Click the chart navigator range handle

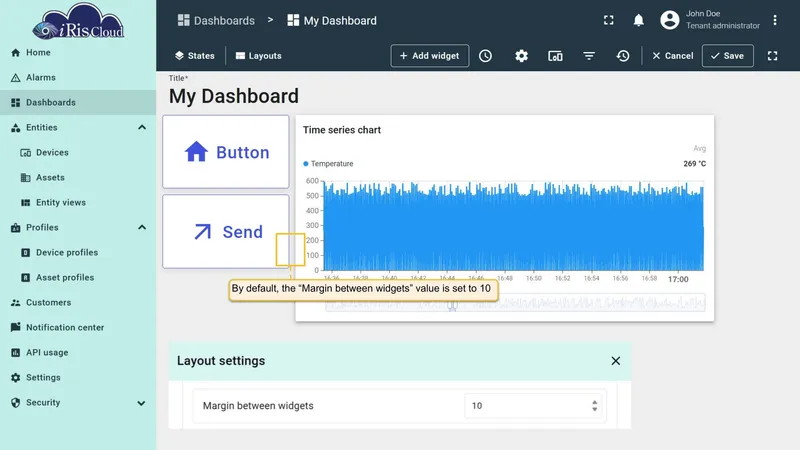(x=452, y=306)
